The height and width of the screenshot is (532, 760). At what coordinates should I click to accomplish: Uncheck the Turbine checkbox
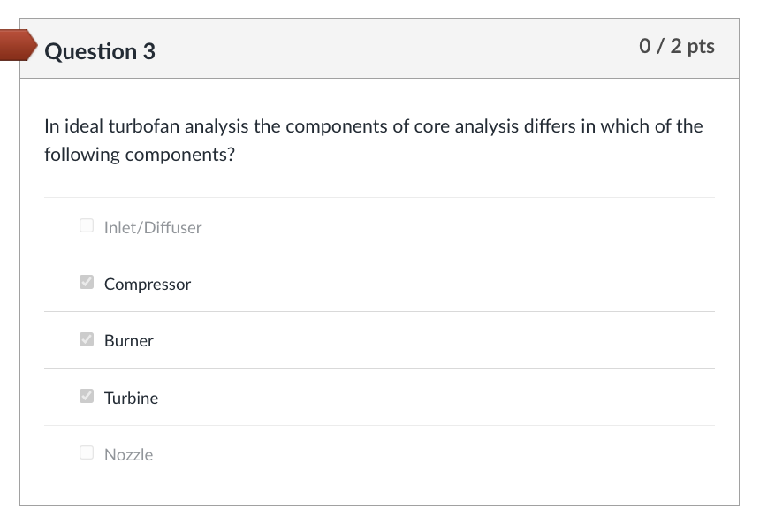(x=87, y=397)
